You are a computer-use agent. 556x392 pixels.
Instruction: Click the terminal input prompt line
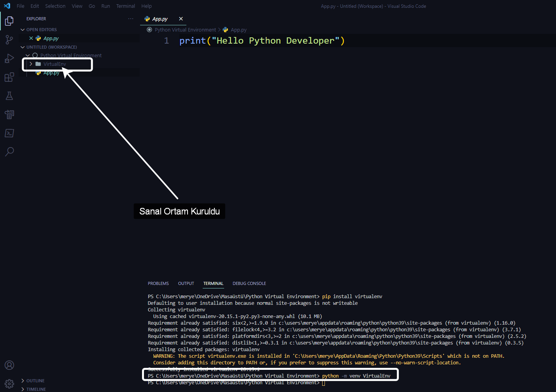(323, 382)
